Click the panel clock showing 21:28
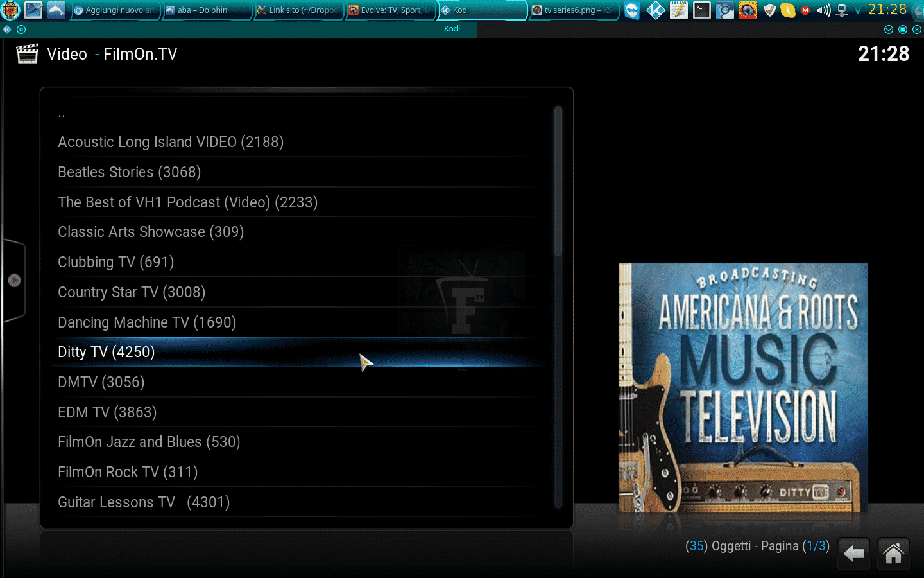Screen dimensions: 924x578 click(x=887, y=10)
